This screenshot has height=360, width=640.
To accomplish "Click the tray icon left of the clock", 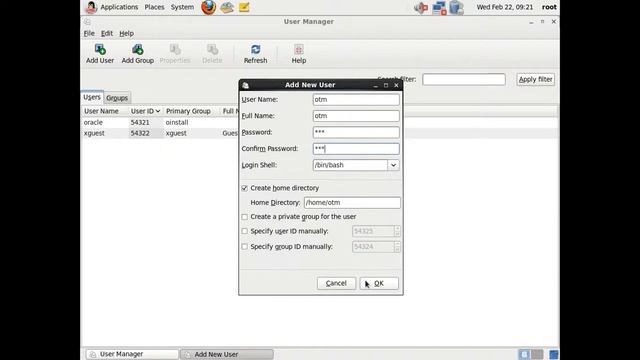I will tap(457, 8).
